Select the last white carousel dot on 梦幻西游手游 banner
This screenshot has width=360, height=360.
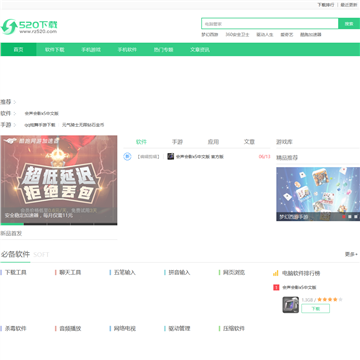pos(356,217)
